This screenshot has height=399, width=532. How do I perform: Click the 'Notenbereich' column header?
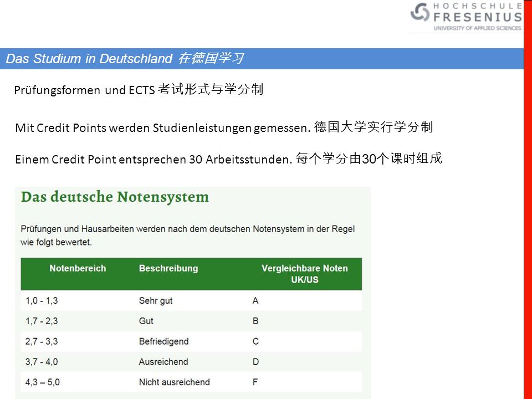(x=78, y=268)
